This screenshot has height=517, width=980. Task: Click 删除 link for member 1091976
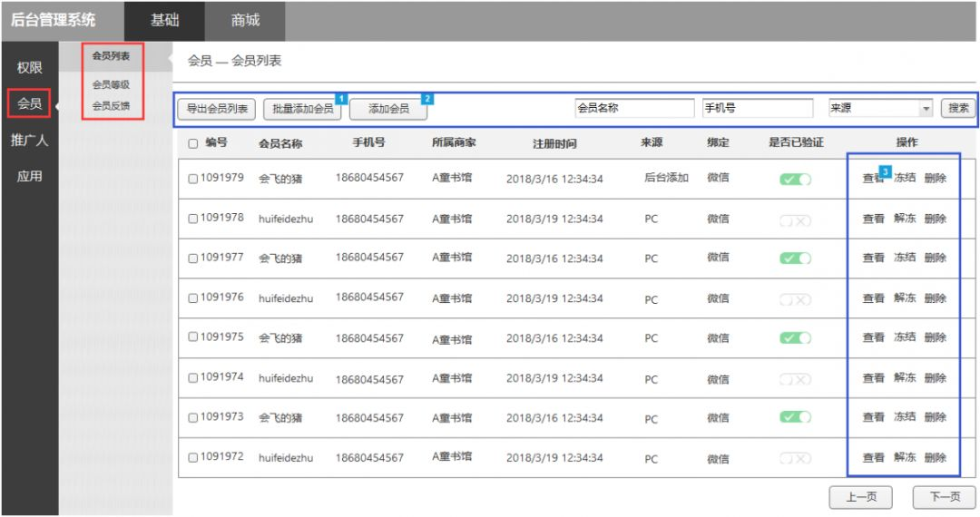point(935,298)
